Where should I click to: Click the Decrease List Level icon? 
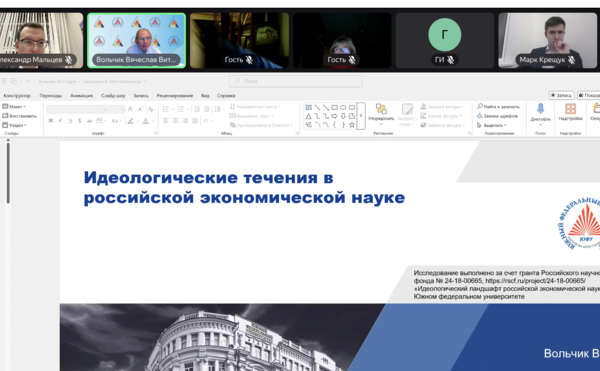click(197, 109)
